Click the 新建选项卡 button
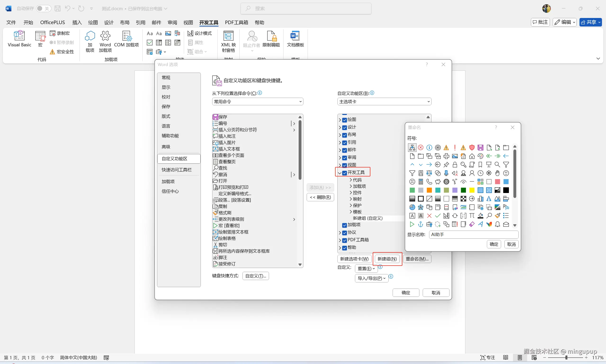Viewport: 606px width, 364px height. [354, 259]
